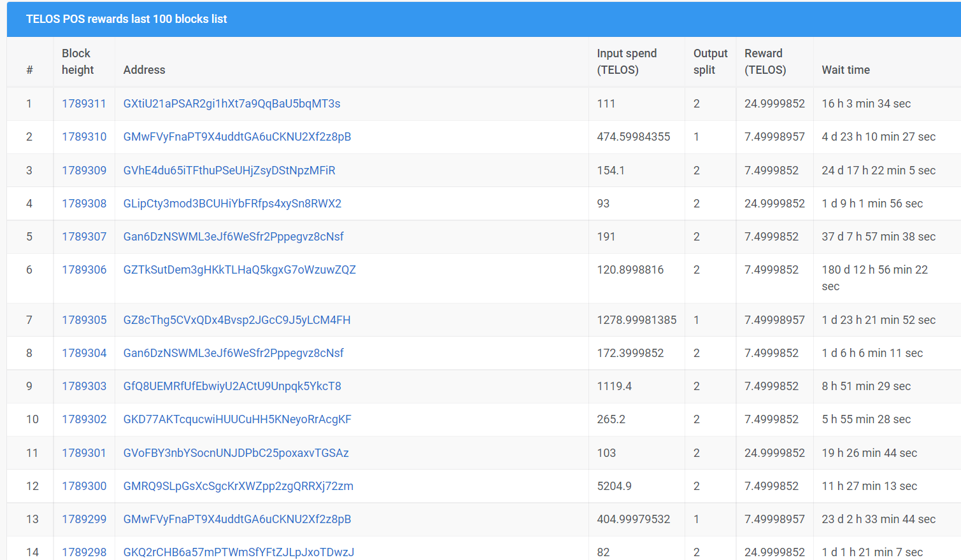Open block 1789304 link
This screenshot has width=961, height=560.
coord(84,353)
